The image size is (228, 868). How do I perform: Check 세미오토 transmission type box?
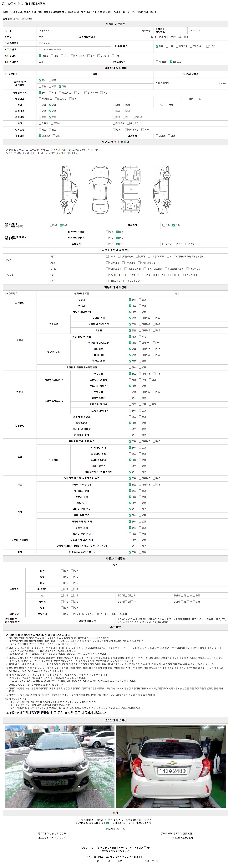(x=177, y=46)
